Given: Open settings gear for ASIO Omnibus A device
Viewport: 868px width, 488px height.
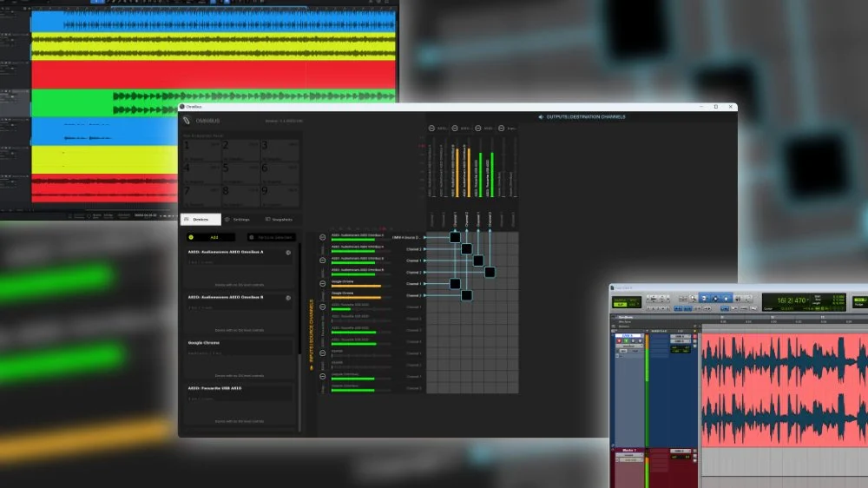Looking at the screenshot, I should (x=288, y=253).
